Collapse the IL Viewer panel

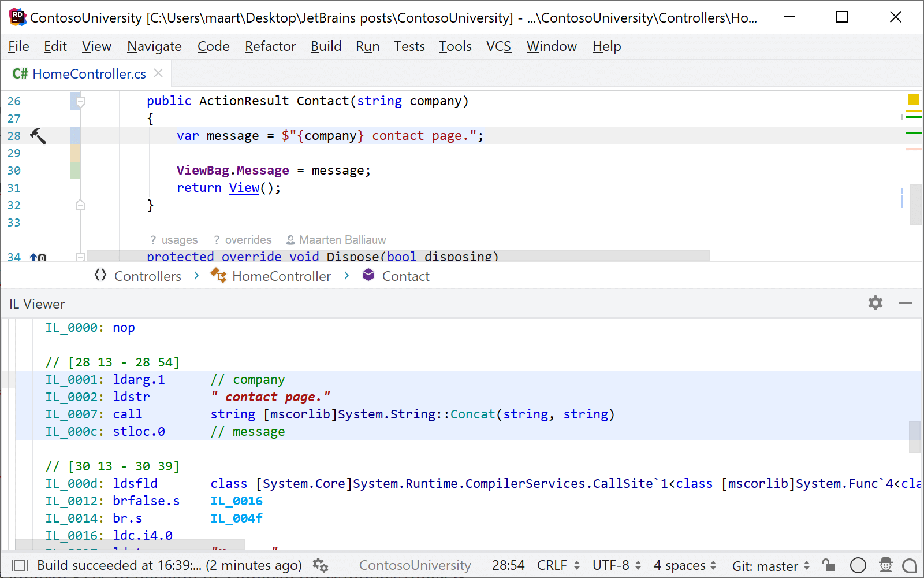click(906, 303)
